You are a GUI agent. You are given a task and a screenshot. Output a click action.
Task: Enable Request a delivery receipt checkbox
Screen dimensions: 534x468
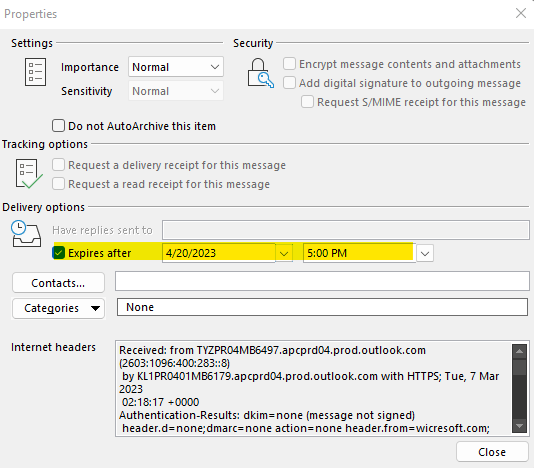pyautogui.click(x=58, y=165)
